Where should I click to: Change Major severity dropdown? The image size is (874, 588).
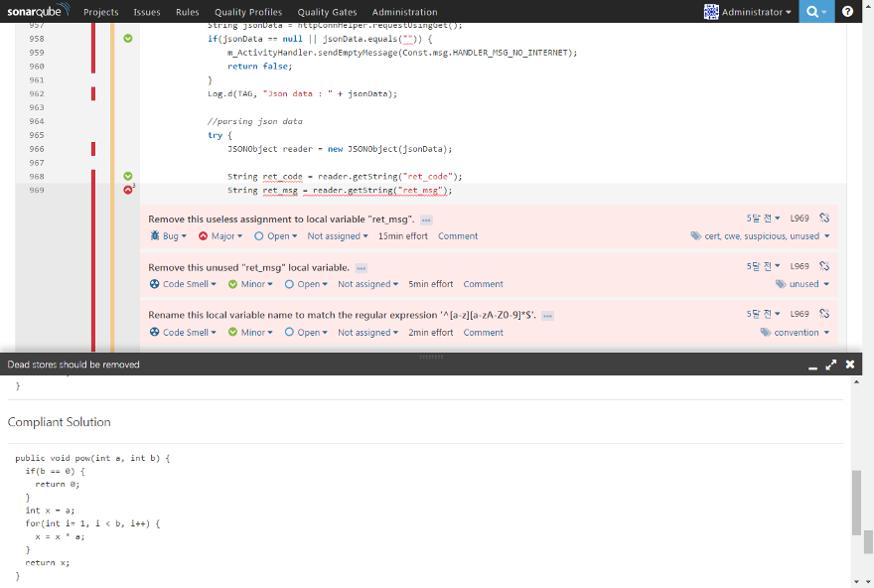[x=226, y=235]
